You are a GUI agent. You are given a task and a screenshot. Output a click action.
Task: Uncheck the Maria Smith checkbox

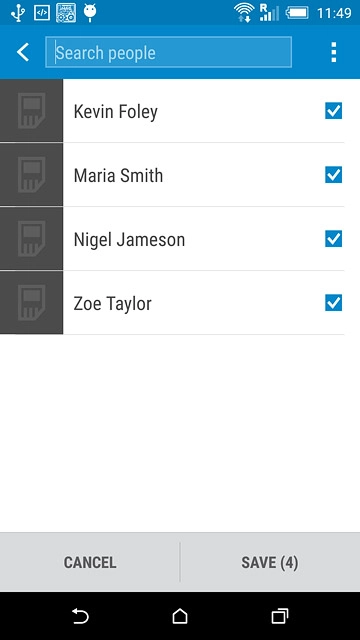[x=333, y=175]
